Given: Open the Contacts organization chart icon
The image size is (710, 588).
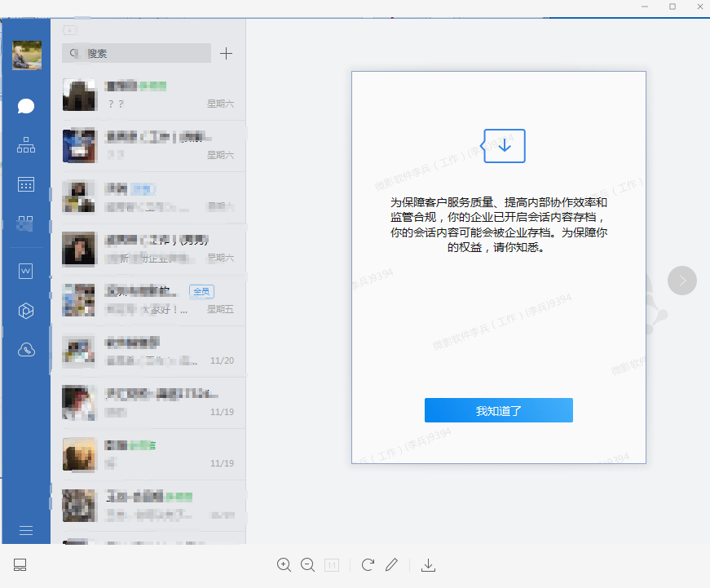Looking at the screenshot, I should pos(26,145).
